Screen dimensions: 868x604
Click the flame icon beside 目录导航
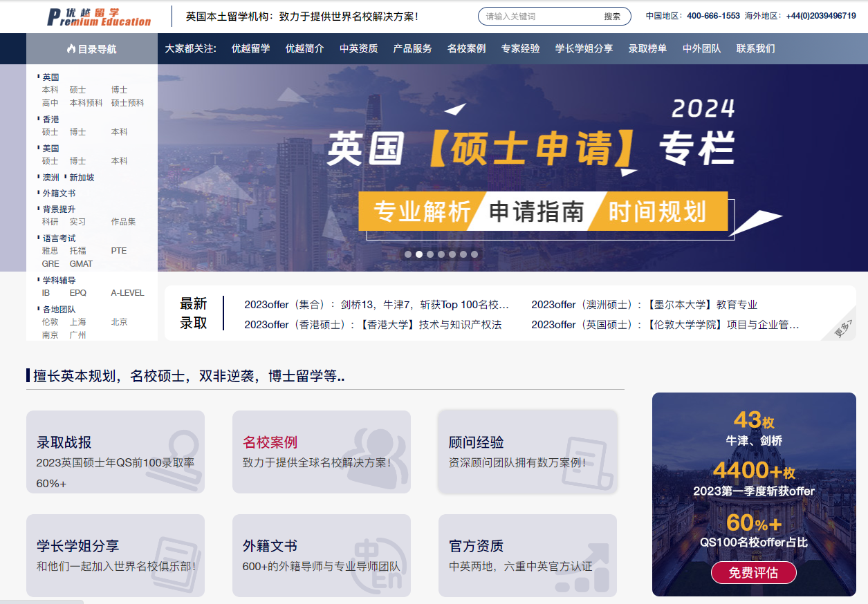point(71,49)
